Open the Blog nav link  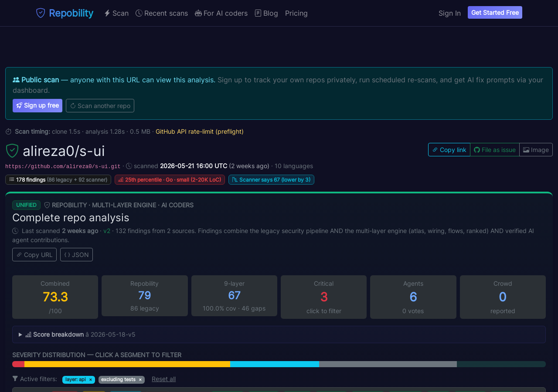tap(266, 13)
